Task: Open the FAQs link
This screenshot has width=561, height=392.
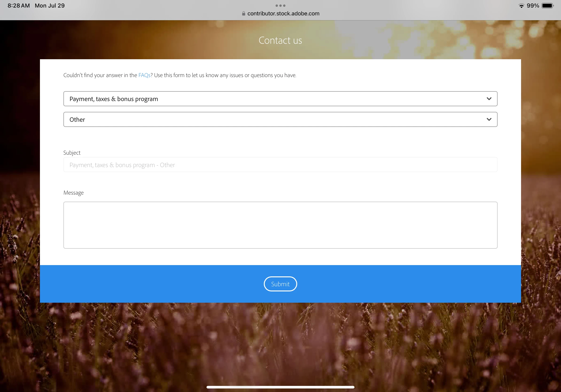Action: pos(144,75)
